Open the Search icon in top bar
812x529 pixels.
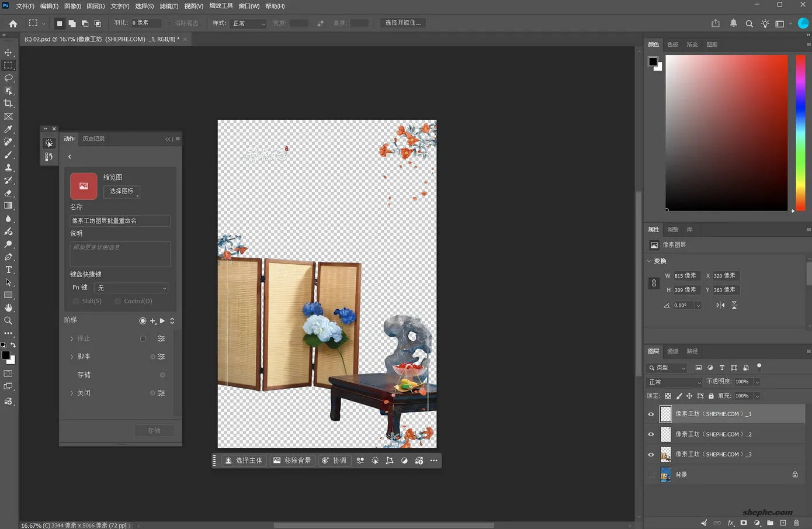(x=749, y=23)
